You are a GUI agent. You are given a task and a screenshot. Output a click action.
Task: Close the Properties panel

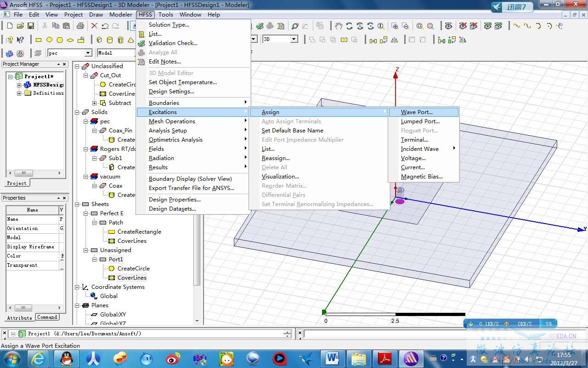point(65,198)
